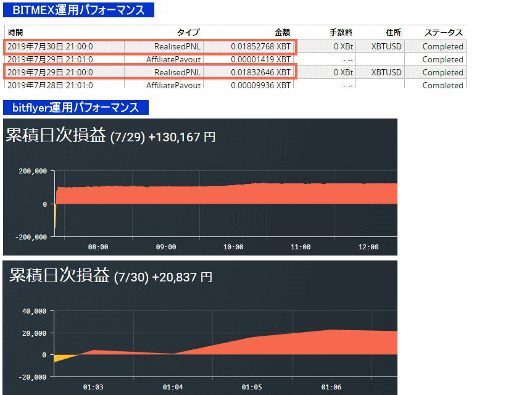
Task: Select the 金額 column header
Action: tap(282, 33)
